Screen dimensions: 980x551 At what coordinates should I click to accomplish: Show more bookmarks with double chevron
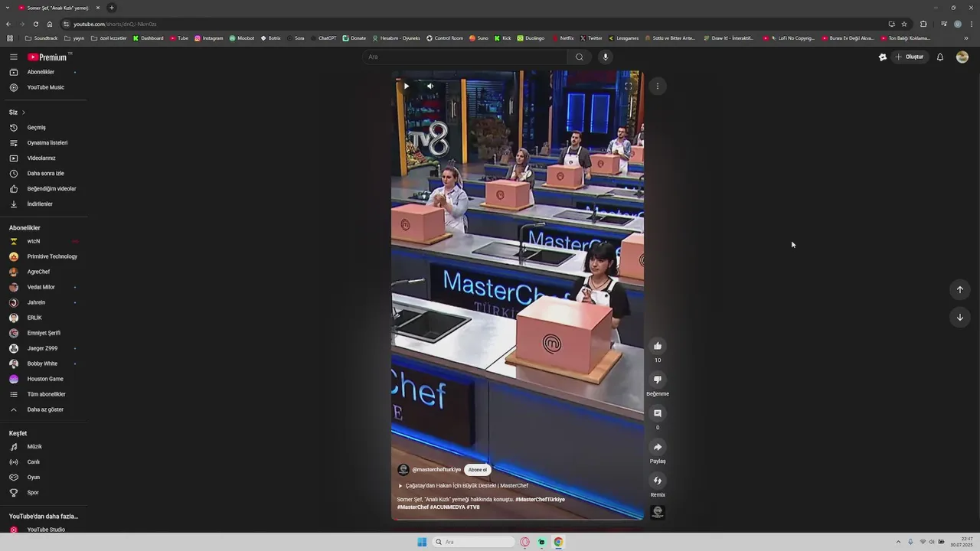966,38
